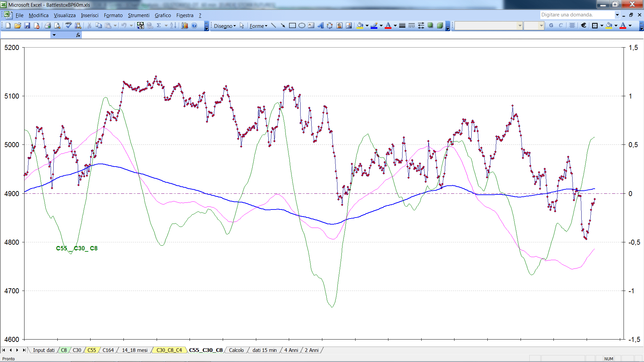Insert a diagram or organization chart
Image resolution: width=644 pixels, height=362 pixels.
pos(330,25)
